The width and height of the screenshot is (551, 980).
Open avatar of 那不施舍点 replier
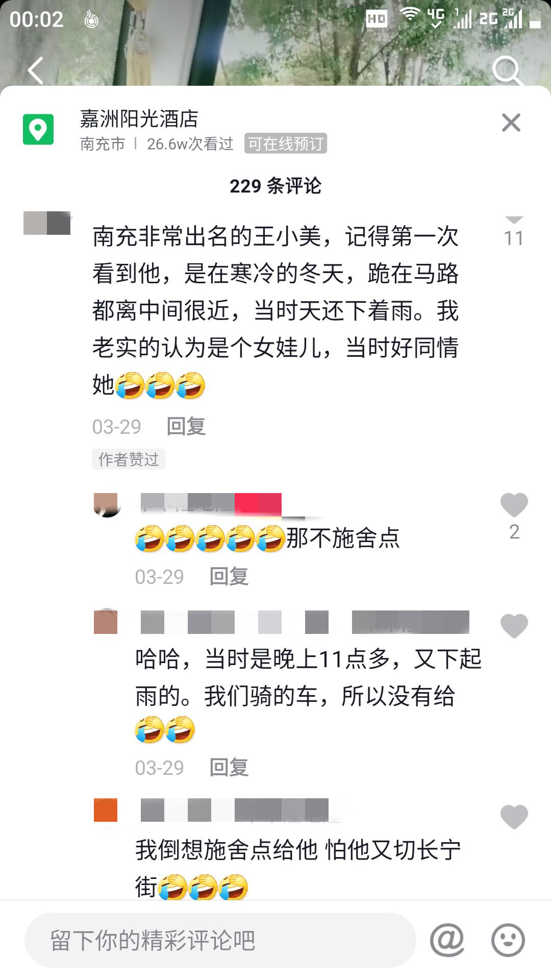[x=106, y=505]
